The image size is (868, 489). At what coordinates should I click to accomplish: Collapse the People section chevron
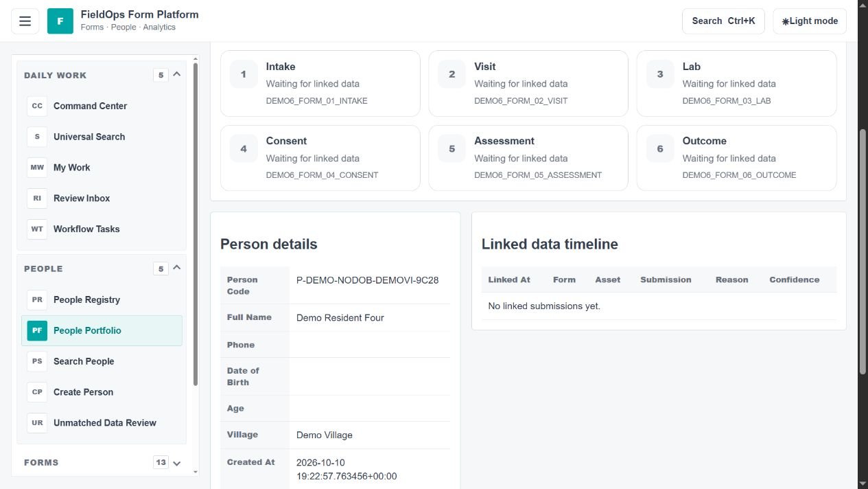176,267
